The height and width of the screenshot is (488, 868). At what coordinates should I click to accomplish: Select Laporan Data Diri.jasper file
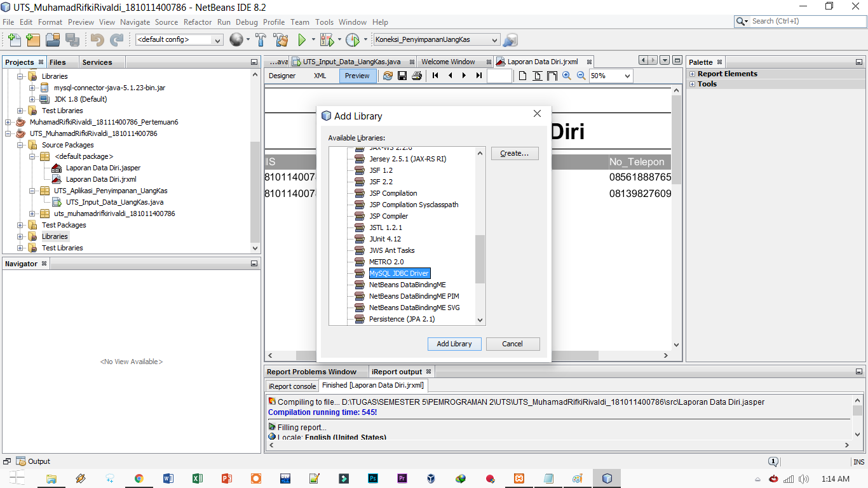point(103,168)
